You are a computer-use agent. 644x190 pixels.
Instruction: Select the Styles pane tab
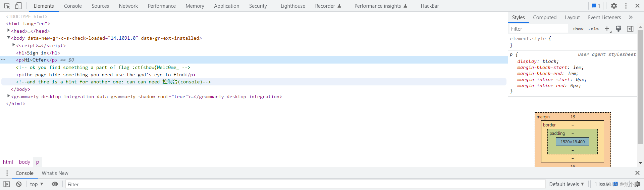tap(518, 17)
